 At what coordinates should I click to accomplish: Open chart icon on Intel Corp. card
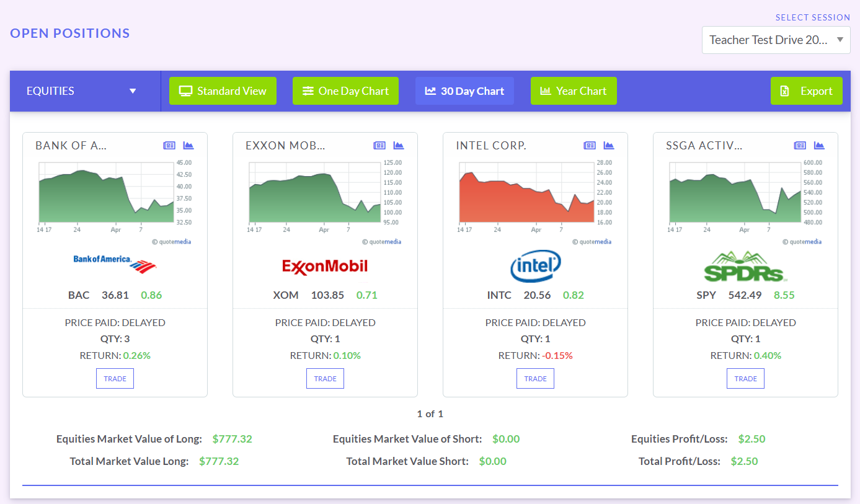609,146
